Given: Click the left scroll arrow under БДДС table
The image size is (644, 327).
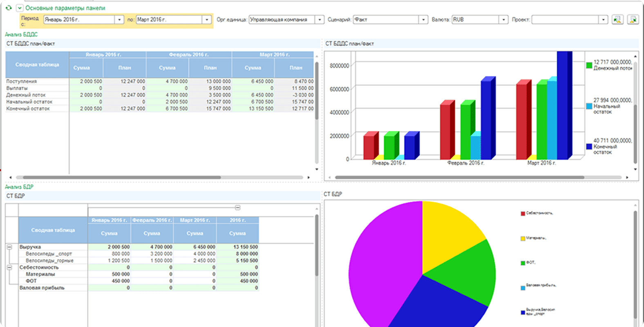Looking at the screenshot, I should [x=10, y=177].
